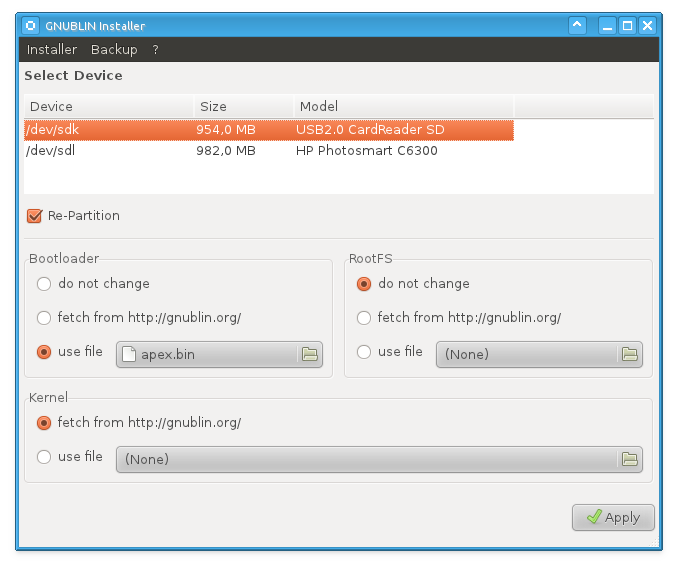The width and height of the screenshot is (678, 569).
Task: Open RootFS (None) file chooser
Action: click(539, 355)
